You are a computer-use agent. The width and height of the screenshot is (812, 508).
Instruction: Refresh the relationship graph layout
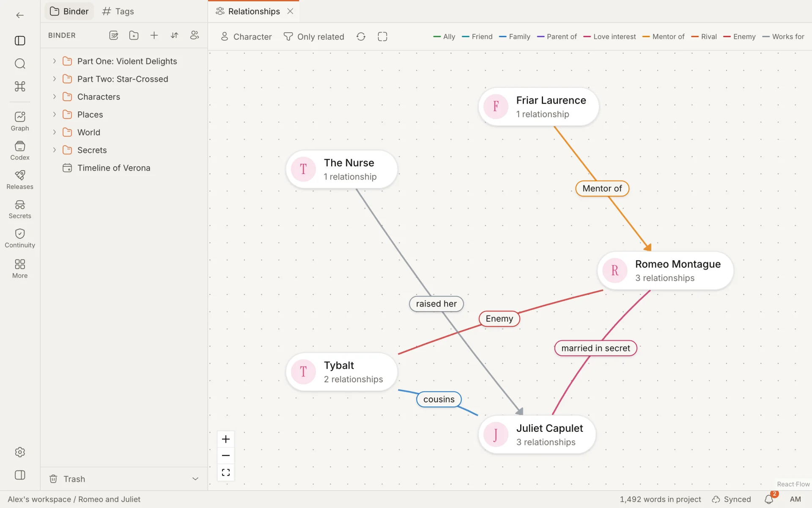click(361, 37)
